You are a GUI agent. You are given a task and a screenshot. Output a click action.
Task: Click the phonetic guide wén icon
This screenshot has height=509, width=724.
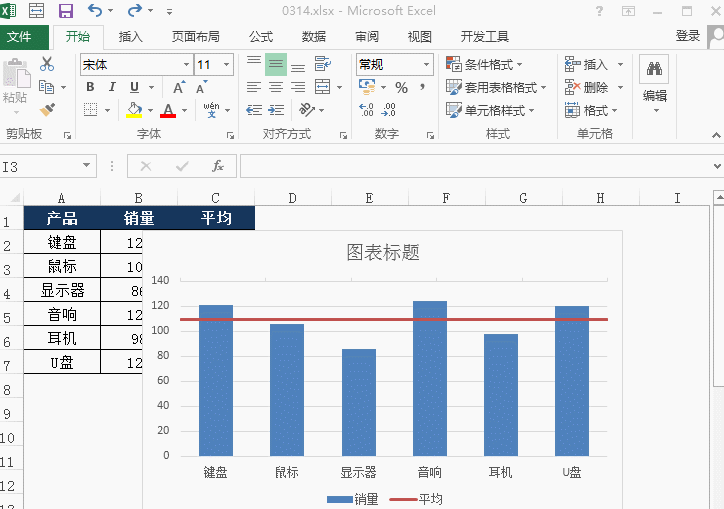211,110
